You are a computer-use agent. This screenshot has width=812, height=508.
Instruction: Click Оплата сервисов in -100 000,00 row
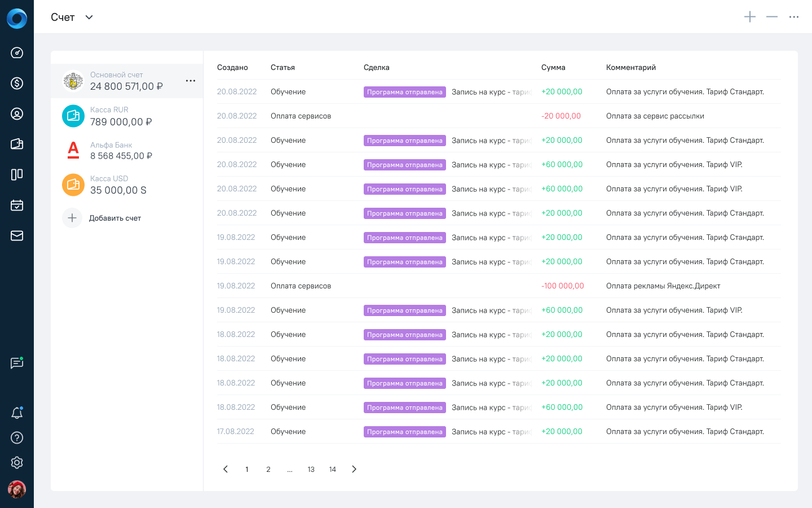(301, 286)
